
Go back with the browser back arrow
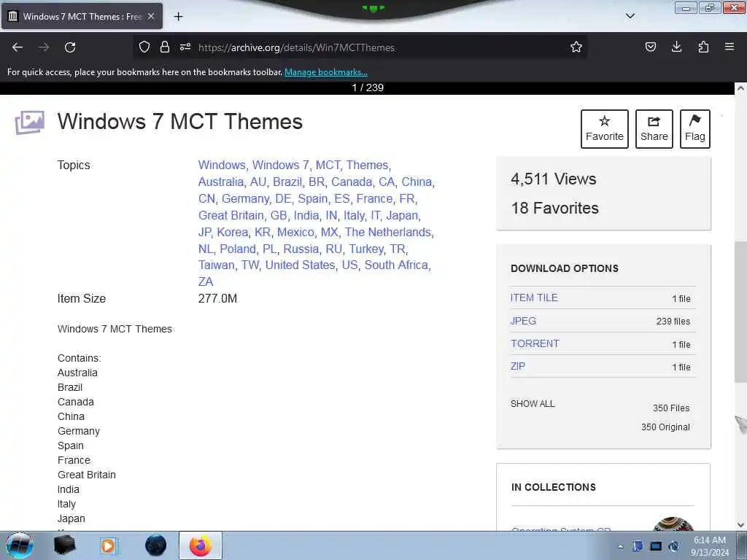18,47
